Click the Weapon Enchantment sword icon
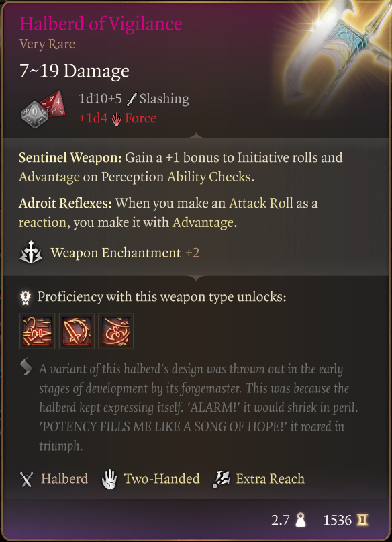392x542 pixels. [31, 253]
